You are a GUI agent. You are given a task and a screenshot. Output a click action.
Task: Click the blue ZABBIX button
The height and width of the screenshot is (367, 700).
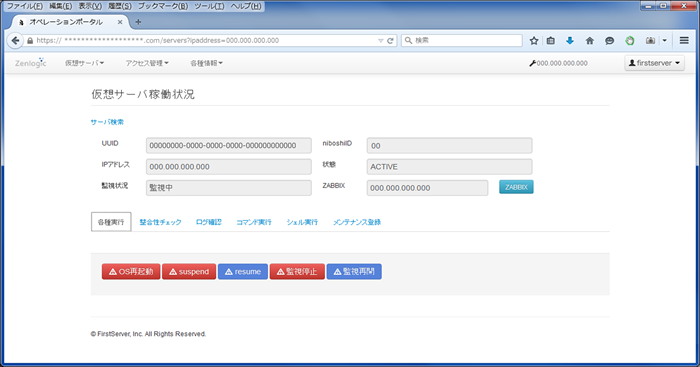[x=516, y=187]
